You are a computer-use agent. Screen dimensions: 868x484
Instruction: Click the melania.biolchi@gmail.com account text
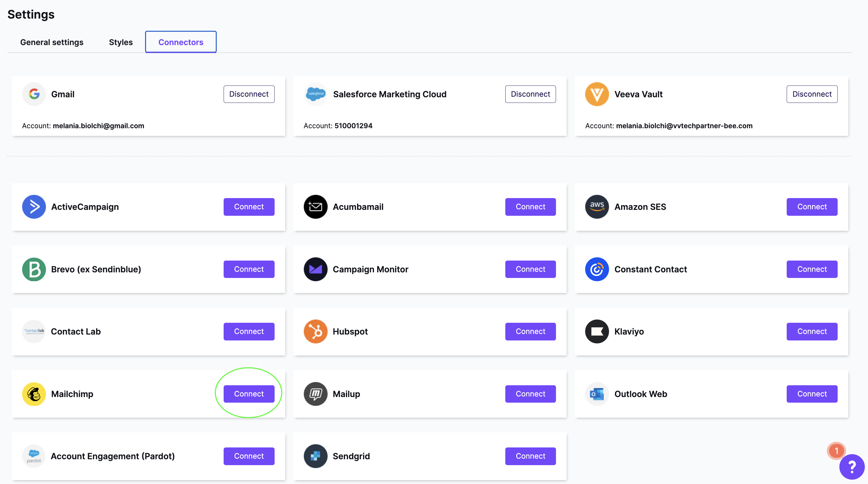pos(98,126)
